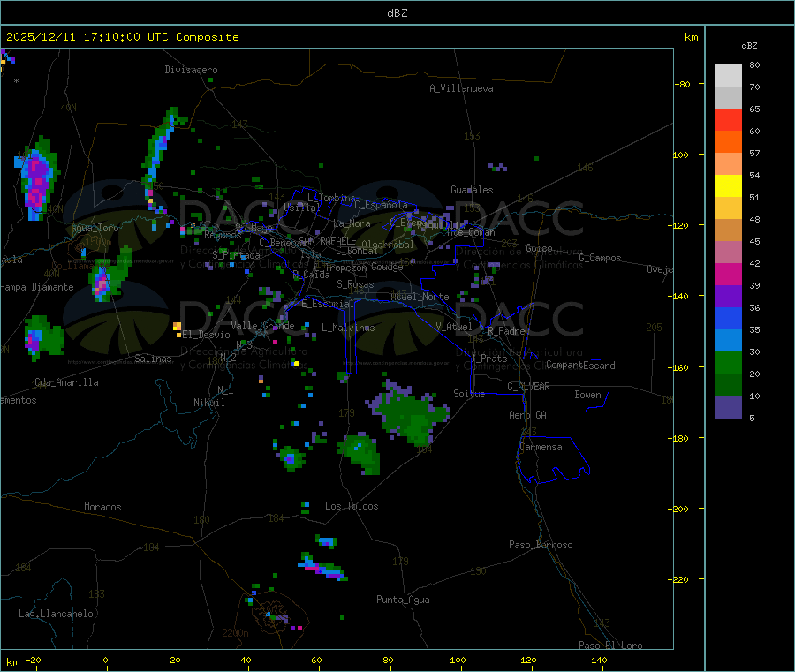Select the Morados map label
The image size is (795, 672).
pos(102,507)
